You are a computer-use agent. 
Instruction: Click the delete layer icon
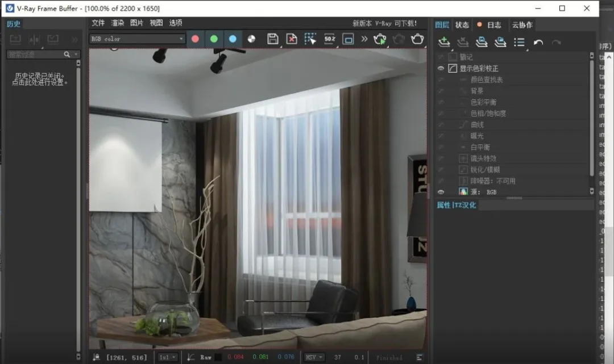tap(463, 42)
